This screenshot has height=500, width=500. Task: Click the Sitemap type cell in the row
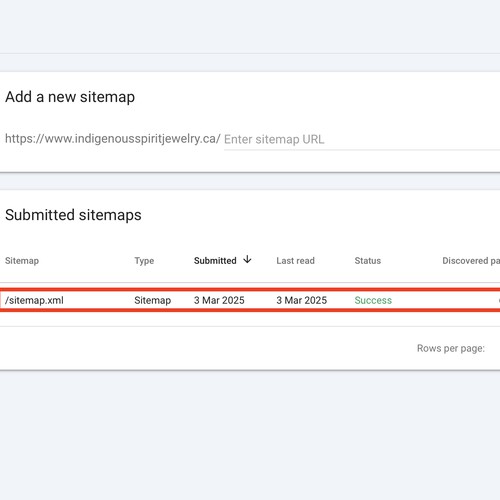pyautogui.click(x=153, y=300)
